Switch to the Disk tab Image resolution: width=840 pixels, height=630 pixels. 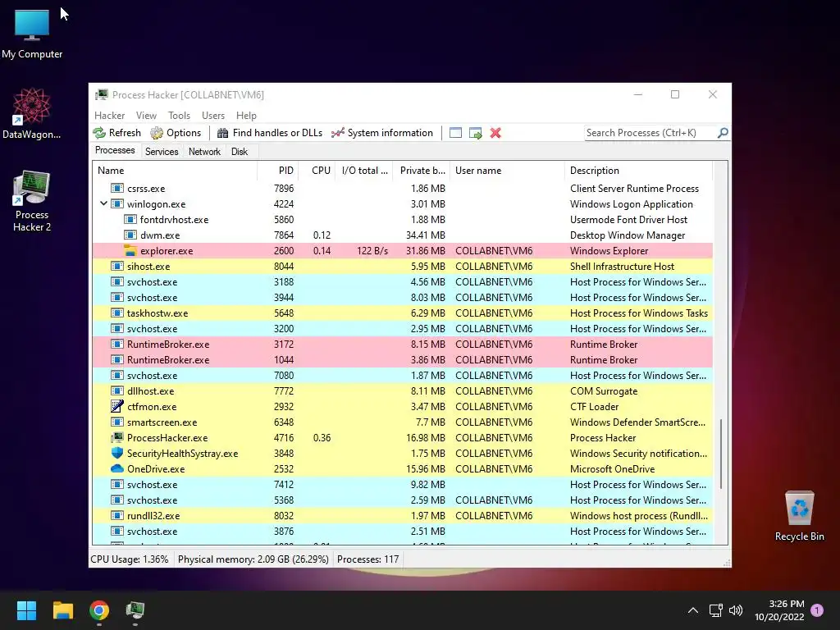coord(240,152)
